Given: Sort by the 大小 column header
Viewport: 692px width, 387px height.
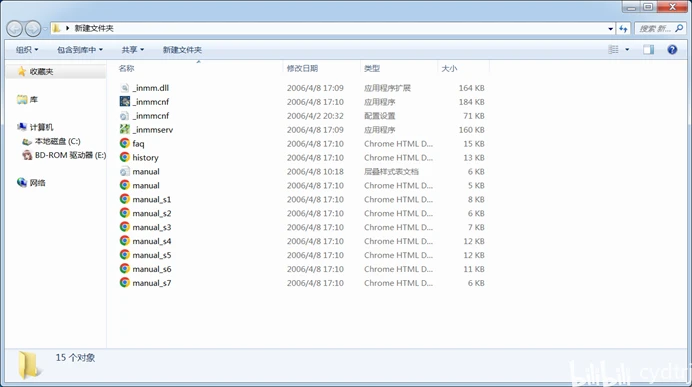Looking at the screenshot, I should pos(449,68).
